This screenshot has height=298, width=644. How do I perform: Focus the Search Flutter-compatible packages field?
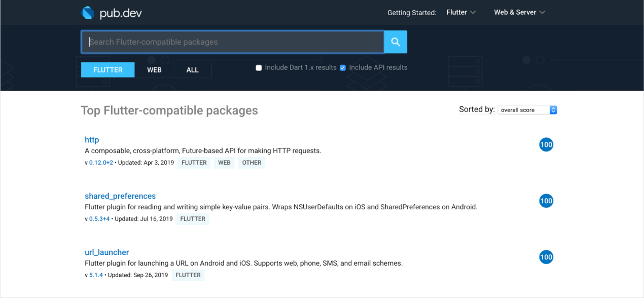[x=232, y=42]
